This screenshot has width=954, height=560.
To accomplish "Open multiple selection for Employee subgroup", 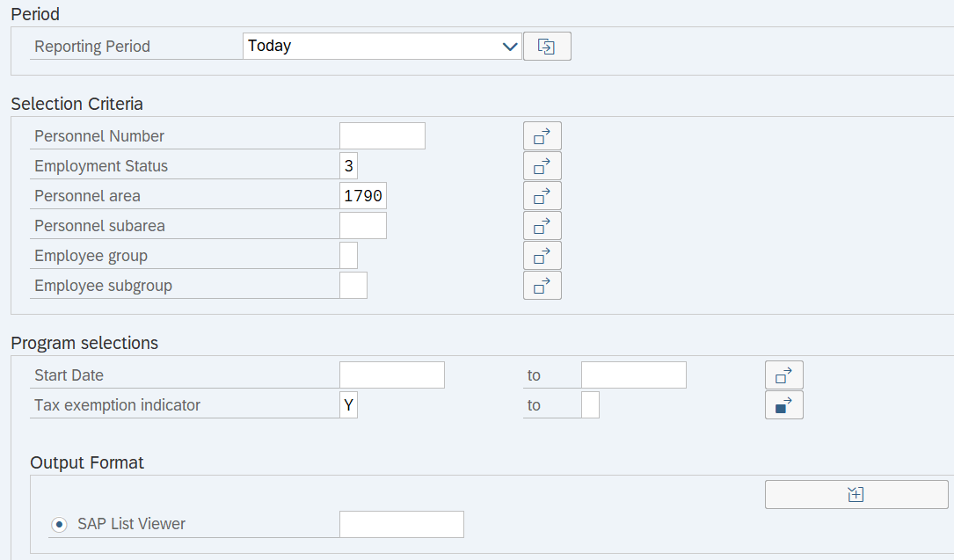I will 542,285.
